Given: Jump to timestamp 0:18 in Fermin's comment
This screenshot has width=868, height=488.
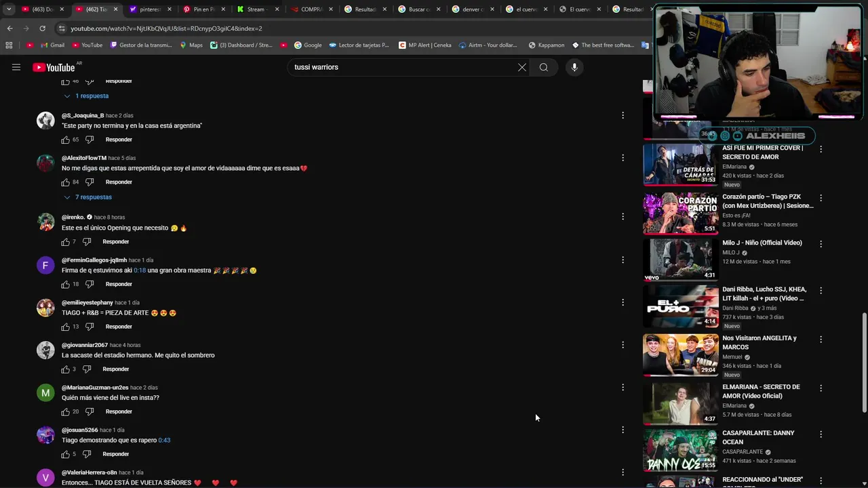Looking at the screenshot, I should (x=140, y=270).
